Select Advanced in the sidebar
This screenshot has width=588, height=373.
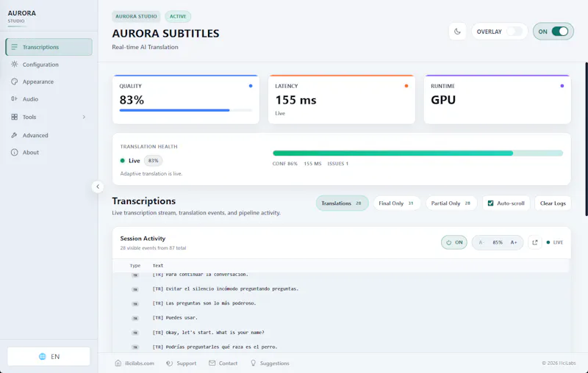[x=49, y=135]
